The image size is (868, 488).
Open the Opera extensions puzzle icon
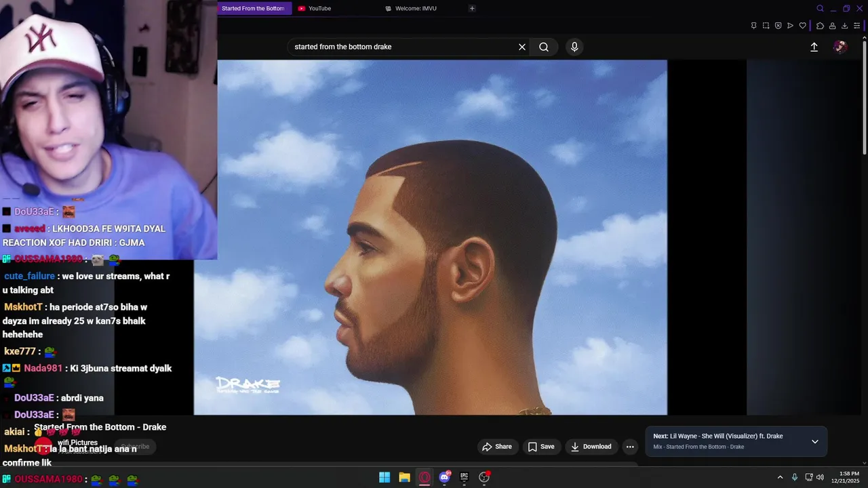820,26
